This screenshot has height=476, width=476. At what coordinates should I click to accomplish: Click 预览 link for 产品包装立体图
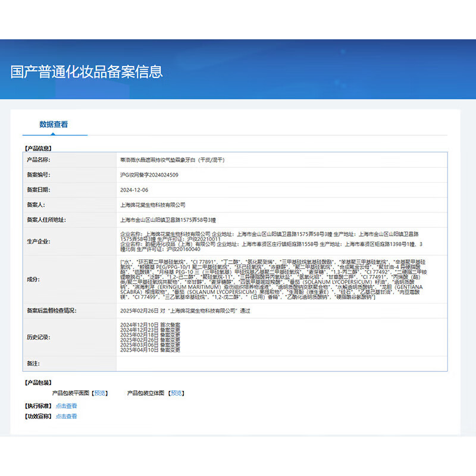click(x=177, y=393)
